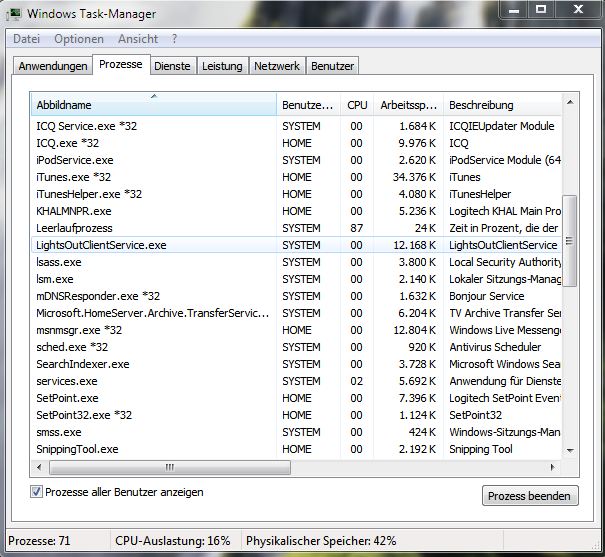Click the 'Prozesse: 71' status bar entry
The height and width of the screenshot is (557, 605).
tap(39, 541)
